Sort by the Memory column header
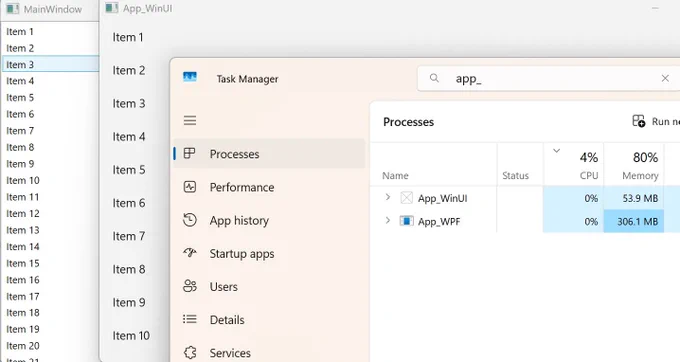 640,176
